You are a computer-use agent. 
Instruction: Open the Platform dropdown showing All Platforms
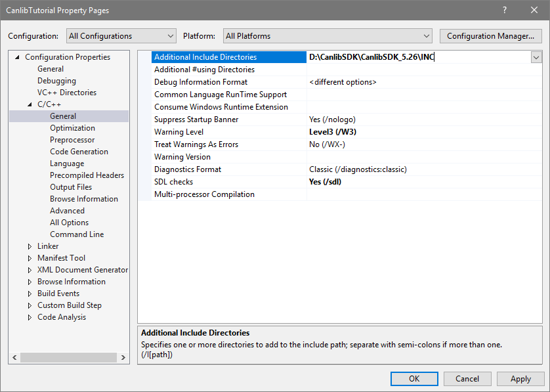pyautogui.click(x=426, y=35)
